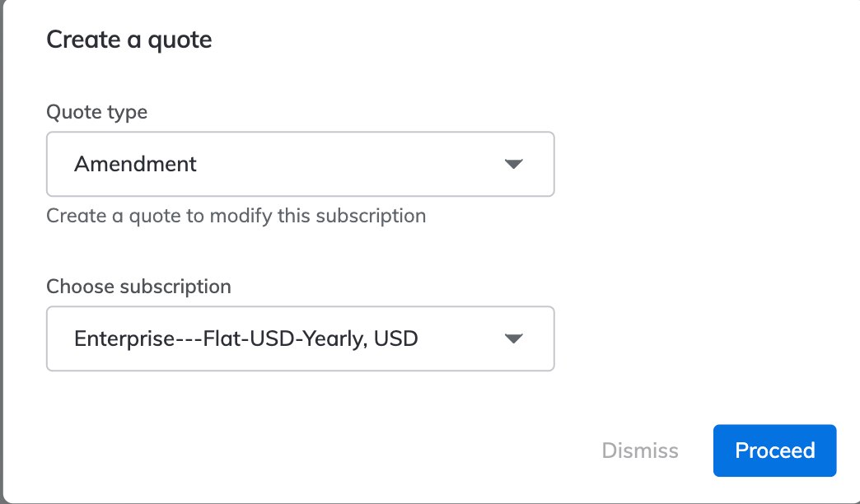Click the word 'Amendment' in the first field
860x504 pixels.
136,164
